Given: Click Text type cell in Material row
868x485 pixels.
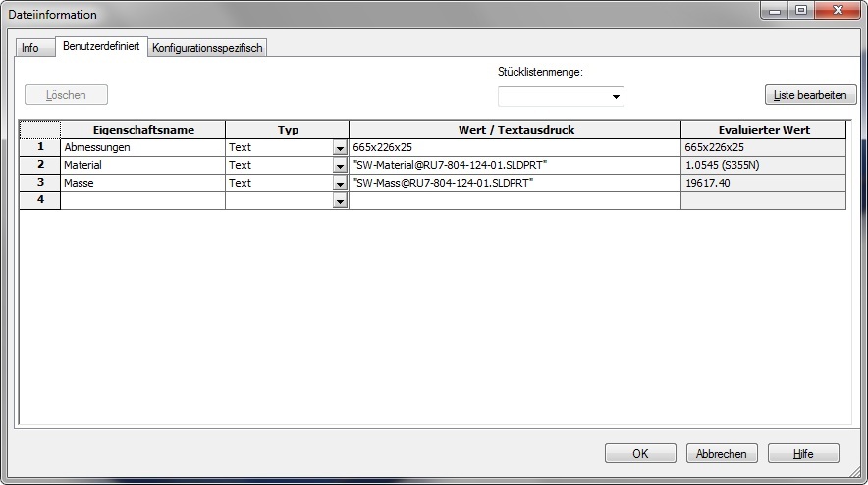Looking at the screenshot, I should 280,166.
